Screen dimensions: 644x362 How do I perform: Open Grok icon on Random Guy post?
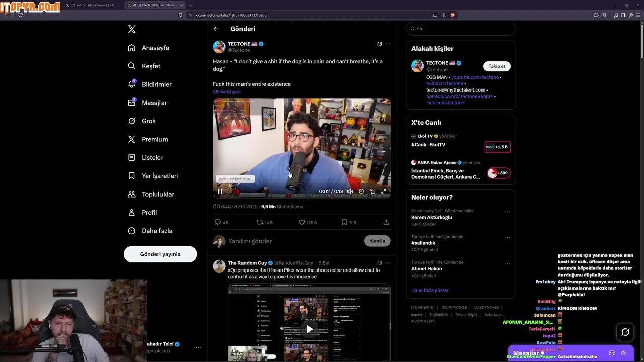click(379, 263)
